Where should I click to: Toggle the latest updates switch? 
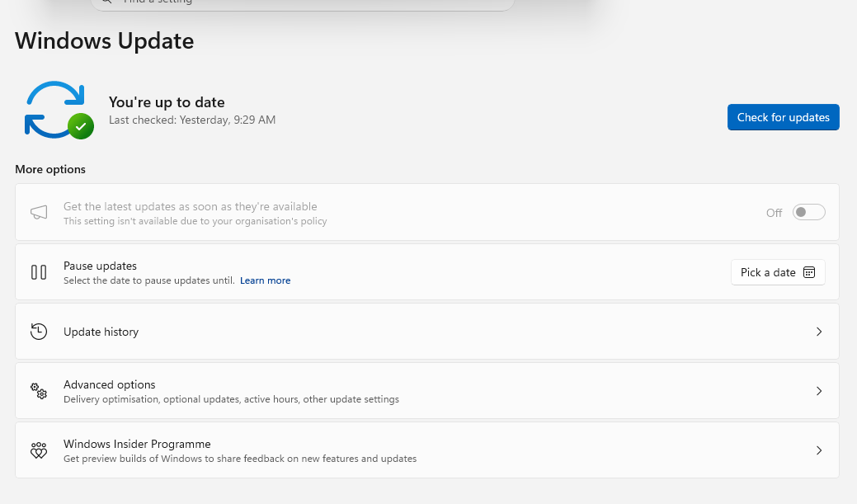tap(809, 212)
